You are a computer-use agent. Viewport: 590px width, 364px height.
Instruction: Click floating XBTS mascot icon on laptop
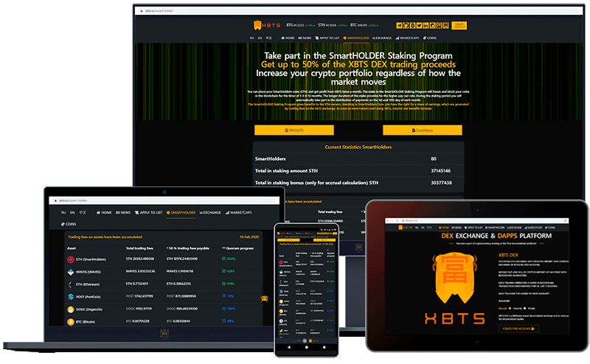tap(265, 299)
